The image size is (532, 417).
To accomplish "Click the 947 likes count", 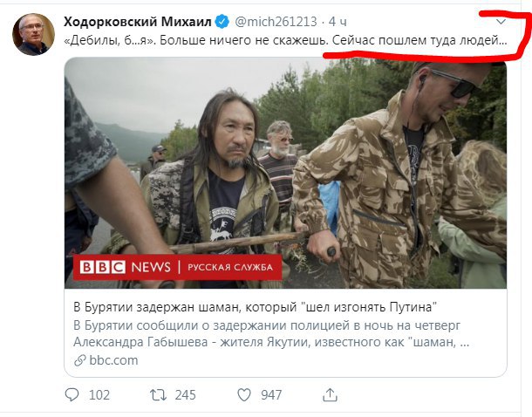I will coord(271,395).
